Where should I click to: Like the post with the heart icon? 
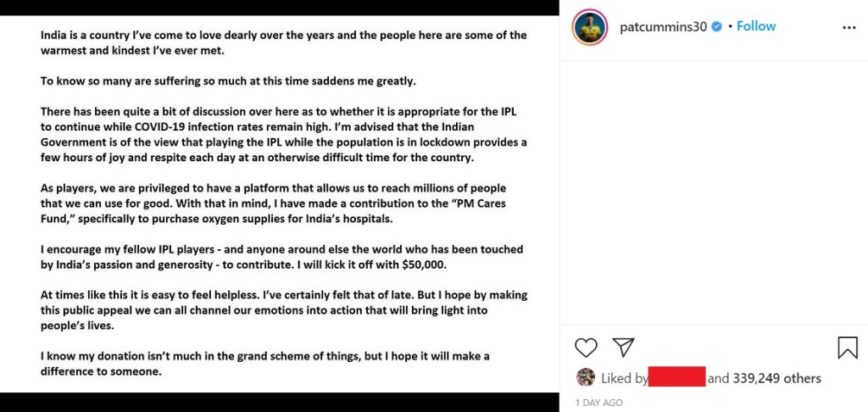(586, 348)
